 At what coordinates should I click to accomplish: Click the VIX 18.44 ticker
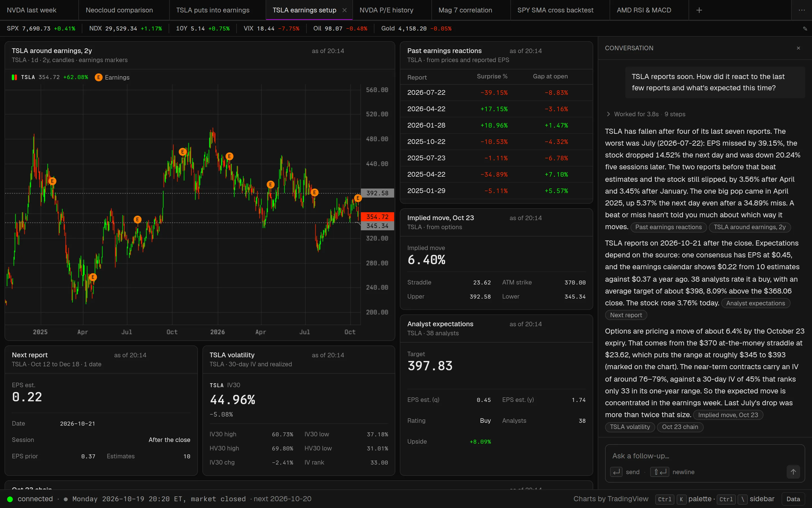[272, 29]
